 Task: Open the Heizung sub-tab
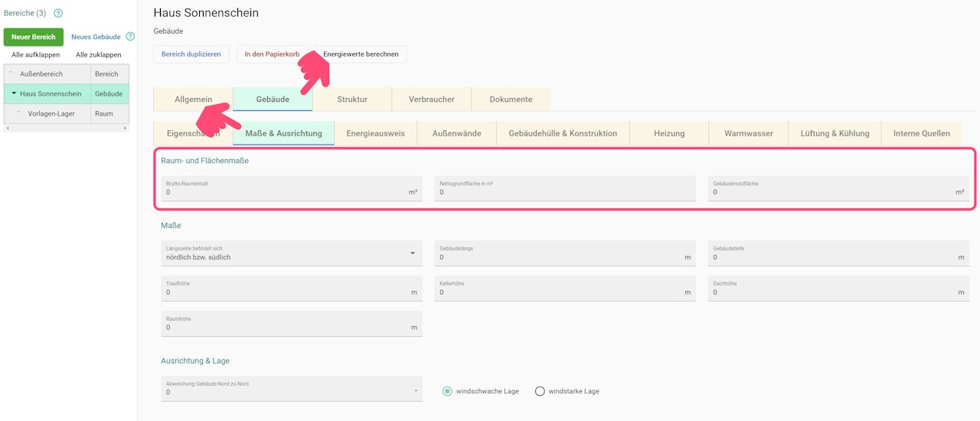point(669,133)
